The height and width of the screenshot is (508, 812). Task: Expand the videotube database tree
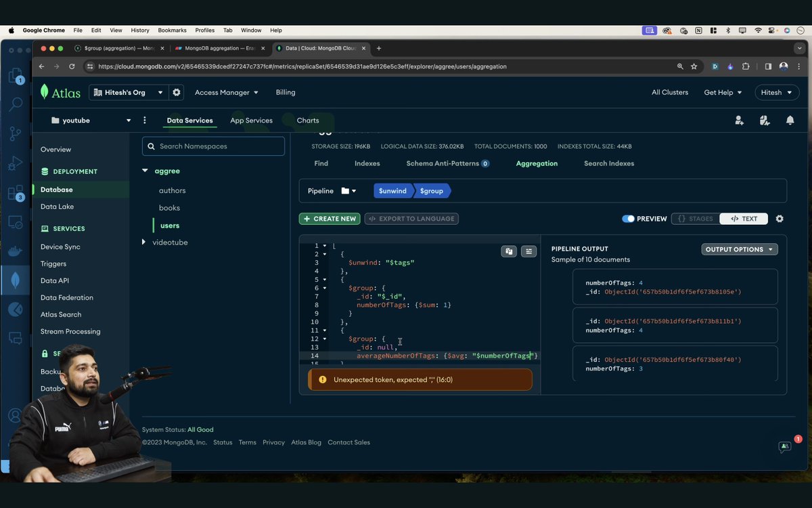pyautogui.click(x=143, y=242)
